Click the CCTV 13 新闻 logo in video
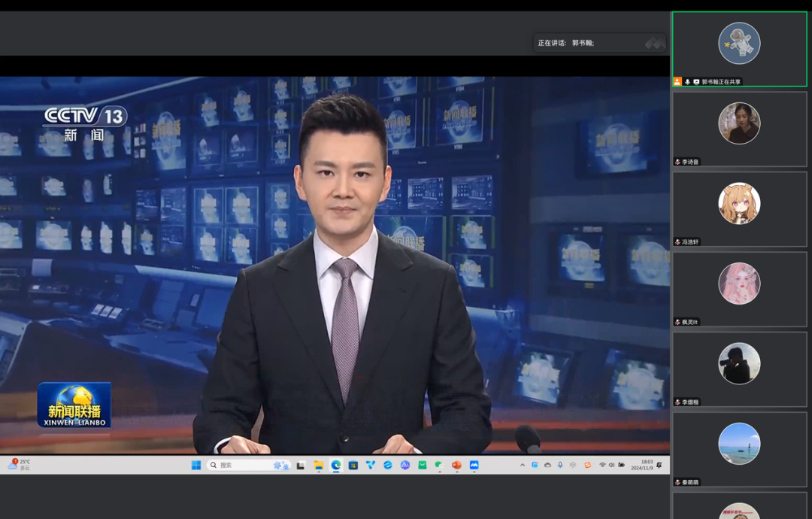The width and height of the screenshot is (812, 519). coord(86,123)
